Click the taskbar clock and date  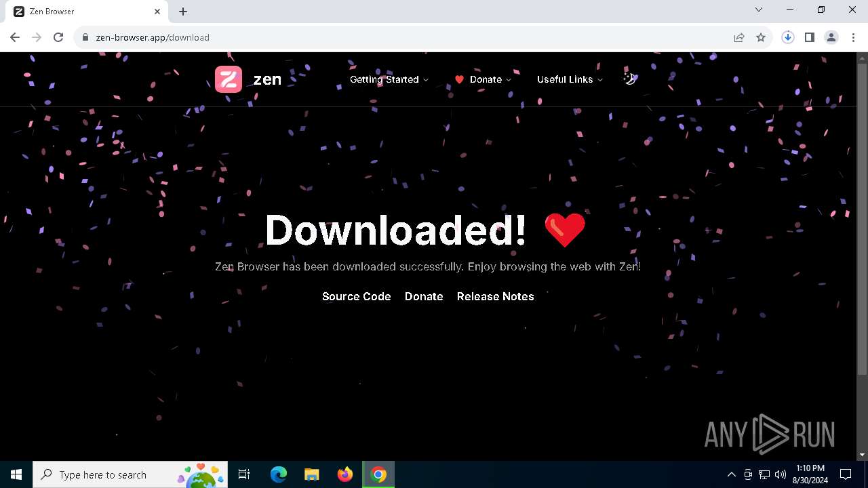click(810, 474)
